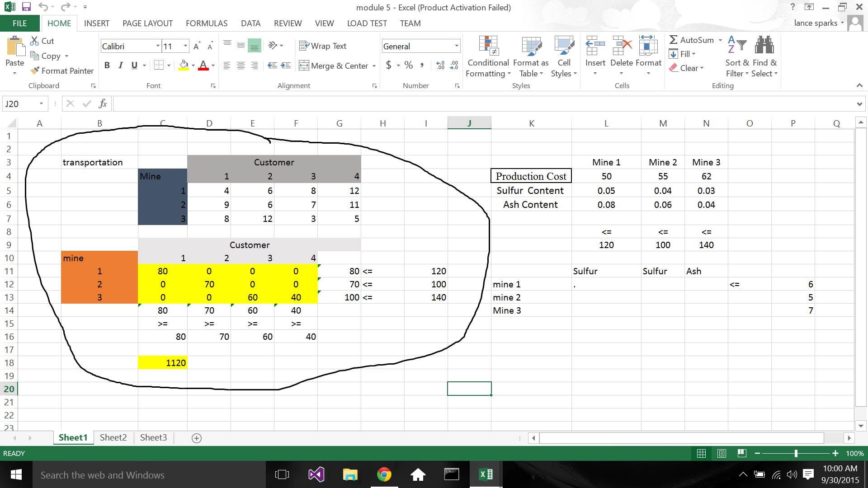Click the zoom slider handle in status bar
868x488 pixels.
(796, 453)
